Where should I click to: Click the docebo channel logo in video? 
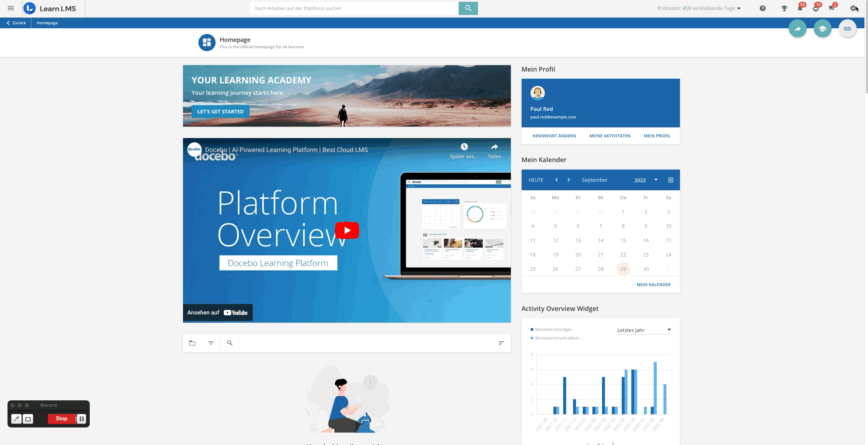tap(194, 150)
